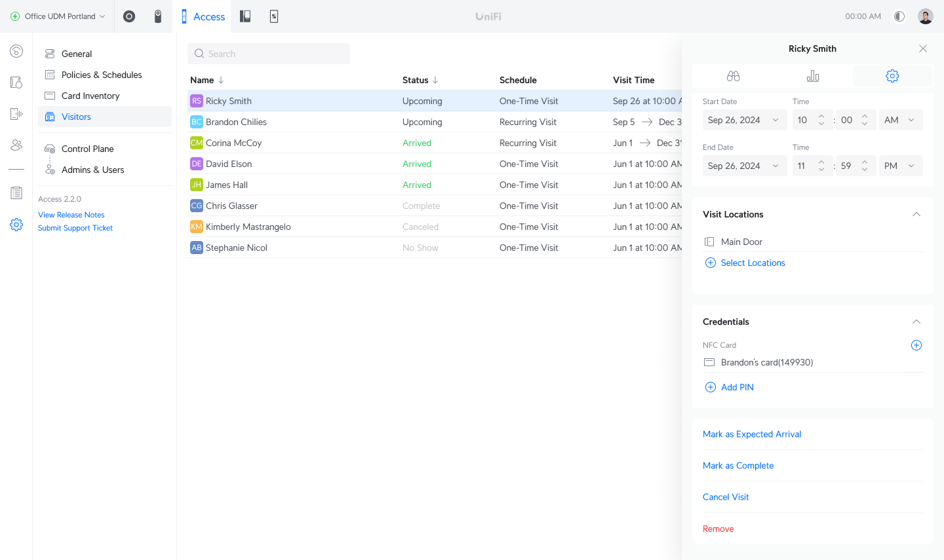Add NFC card with plus icon
This screenshot has height=560, width=944.
(916, 345)
